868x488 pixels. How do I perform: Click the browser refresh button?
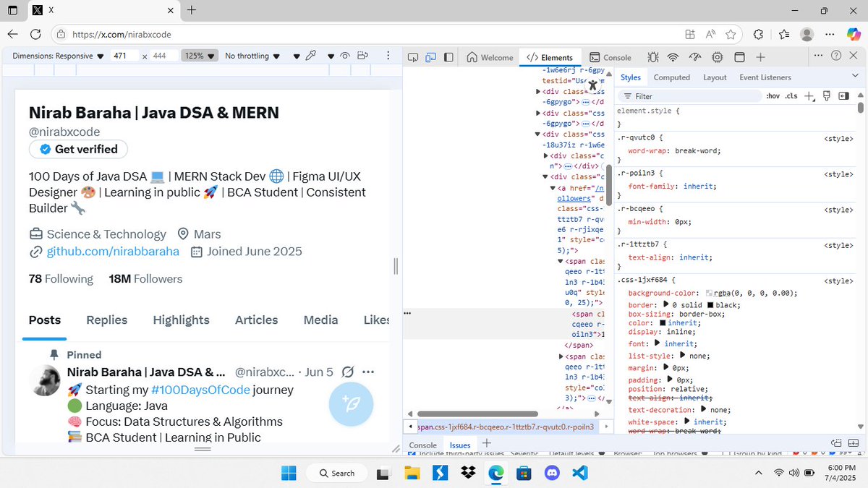[35, 34]
